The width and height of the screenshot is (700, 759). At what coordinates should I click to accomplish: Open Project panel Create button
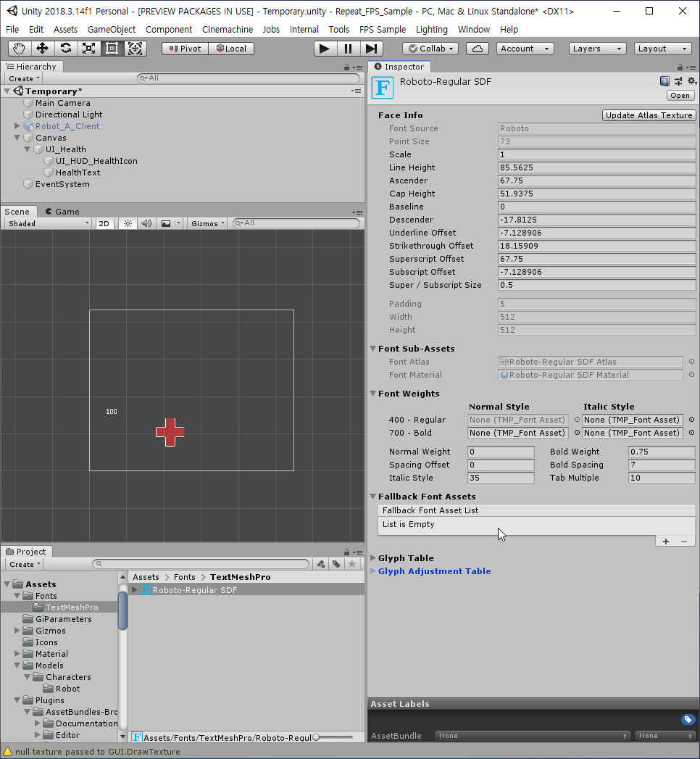coord(24,565)
